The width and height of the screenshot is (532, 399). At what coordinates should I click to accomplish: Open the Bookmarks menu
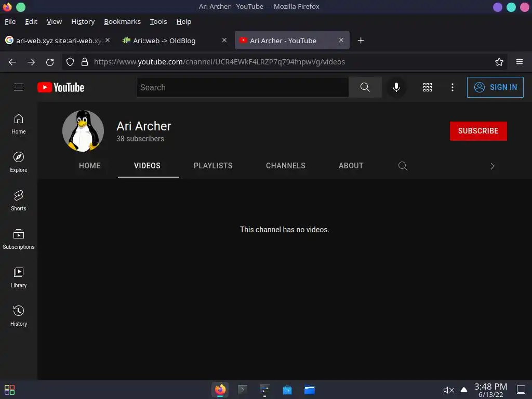pos(123,21)
